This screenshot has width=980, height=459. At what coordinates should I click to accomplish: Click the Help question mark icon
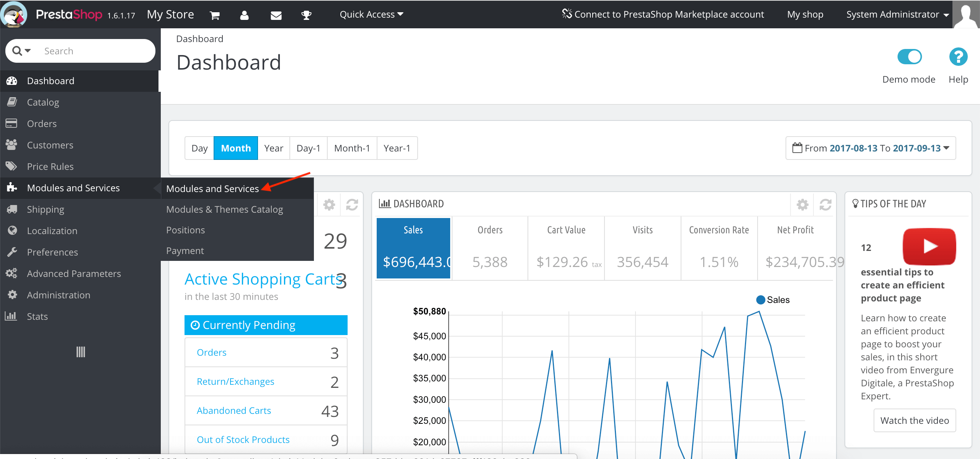(958, 57)
